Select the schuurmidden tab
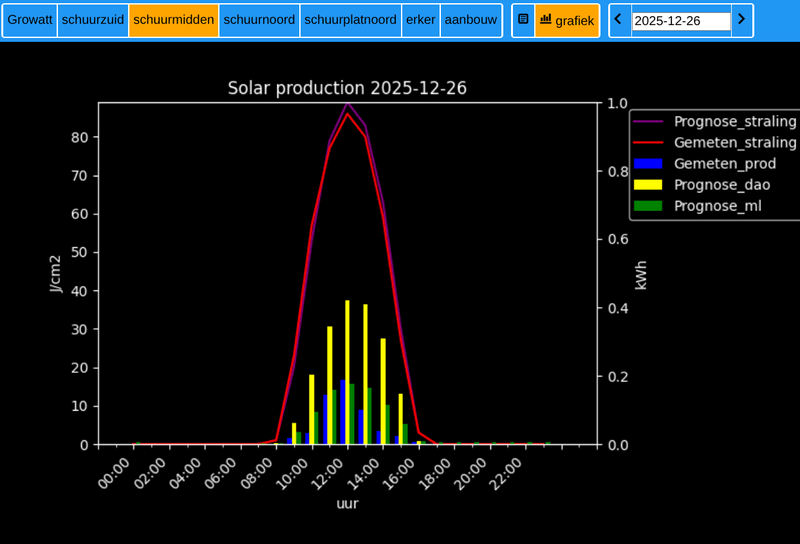 pyautogui.click(x=173, y=20)
